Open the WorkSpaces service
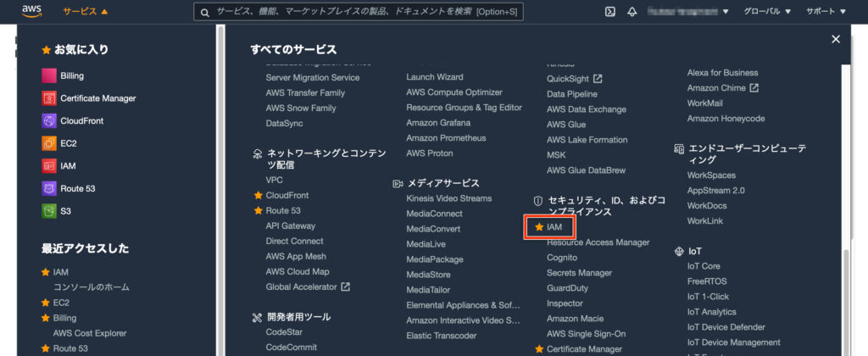Image resolution: width=868 pixels, height=356 pixels. (711, 175)
